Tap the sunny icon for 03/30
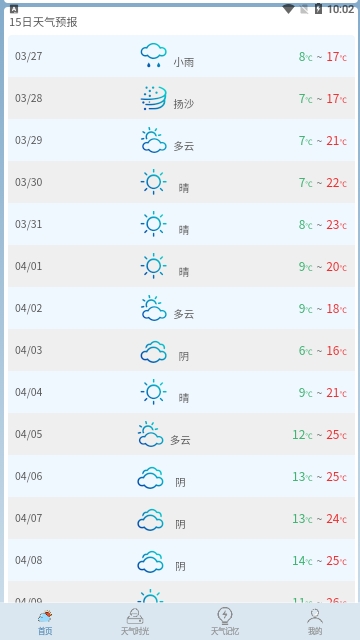360x640 pixels. [153, 182]
